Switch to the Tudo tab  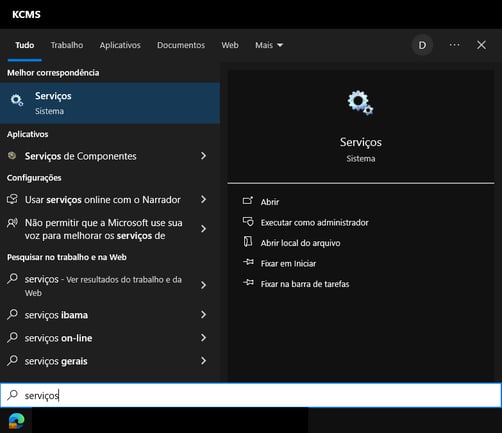(x=25, y=45)
